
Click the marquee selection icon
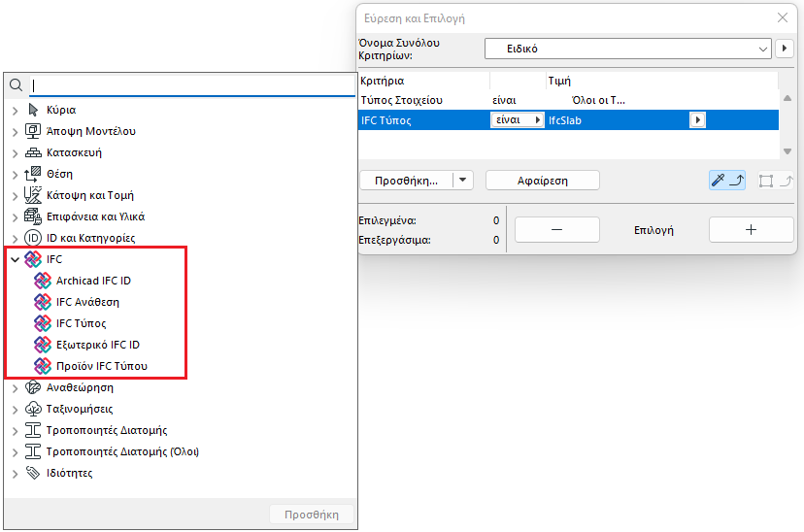point(766,181)
